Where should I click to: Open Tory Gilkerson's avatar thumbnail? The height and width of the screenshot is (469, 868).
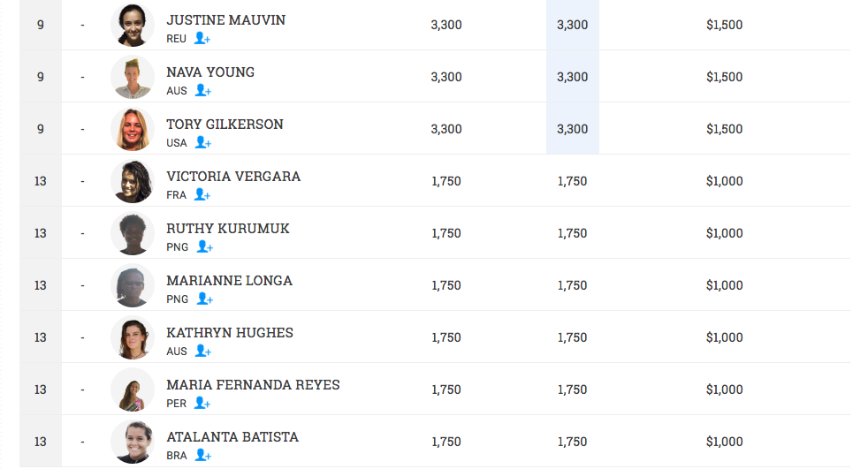coord(133,129)
